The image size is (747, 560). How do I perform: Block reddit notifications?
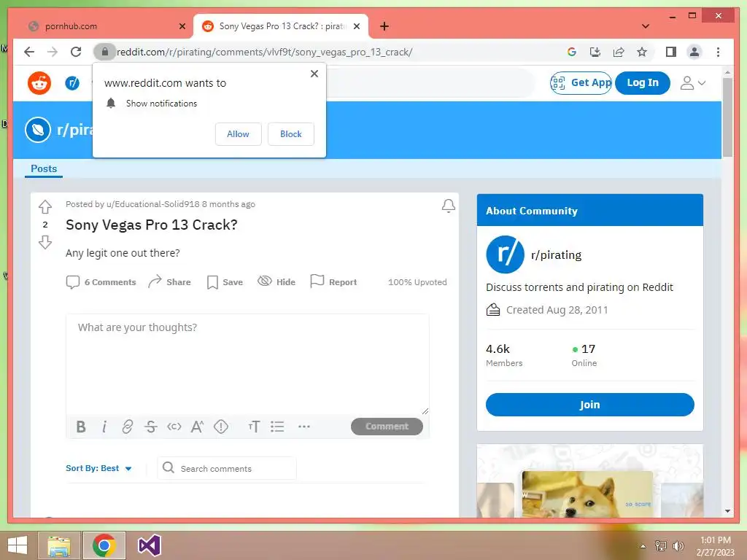pos(290,134)
